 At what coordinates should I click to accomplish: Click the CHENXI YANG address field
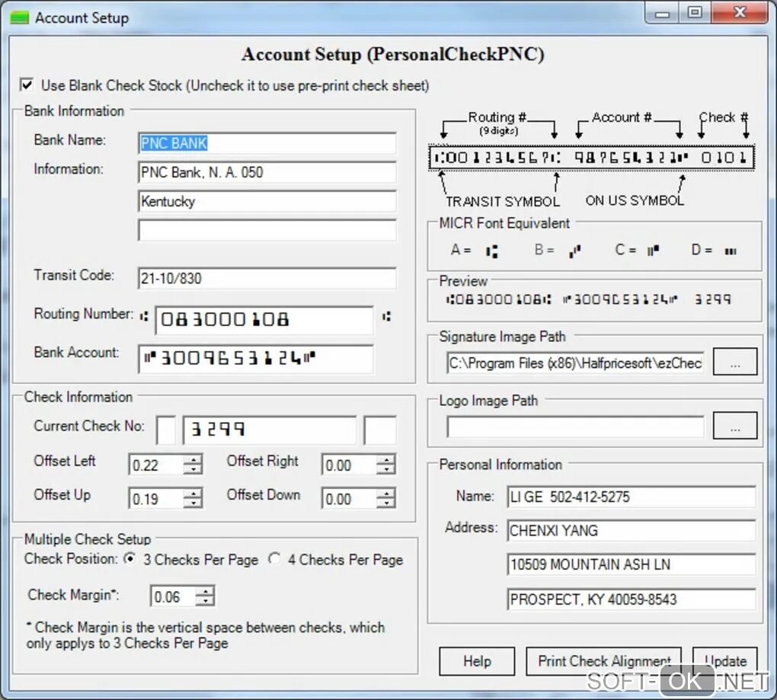coord(632,530)
